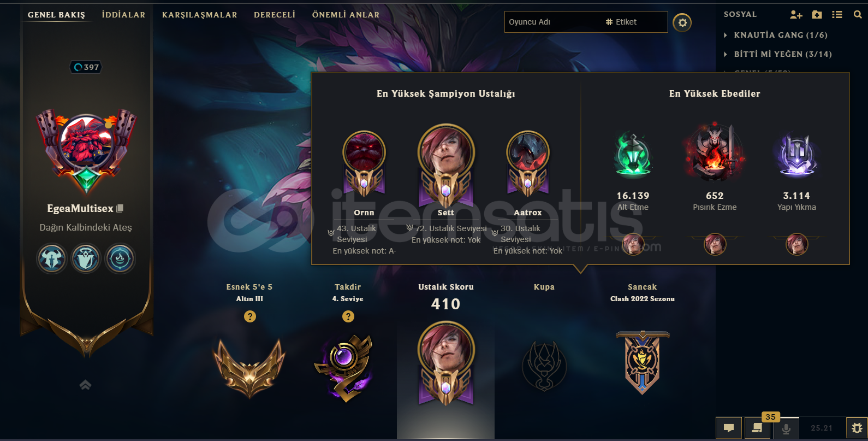Open the chat bubble icon

pyautogui.click(x=729, y=428)
